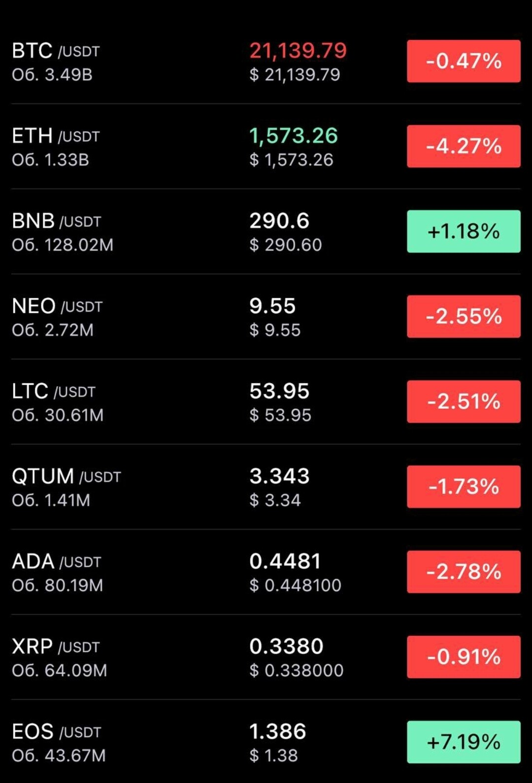The image size is (532, 783).
Task: Tap the NEO -2.55% change badge
Action: click(464, 317)
